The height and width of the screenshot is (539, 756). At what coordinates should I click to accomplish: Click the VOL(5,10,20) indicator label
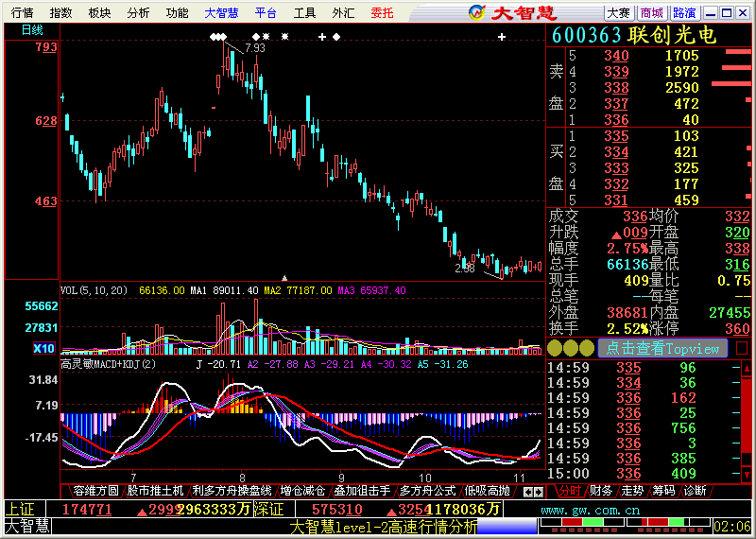coord(94,290)
